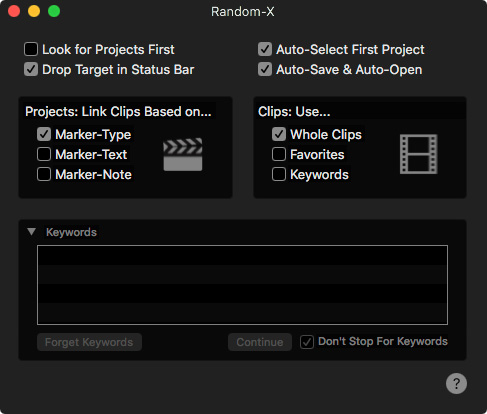Screen dimensions: 487x414
Task: Click the film strip clips icon
Action: tap(419, 154)
